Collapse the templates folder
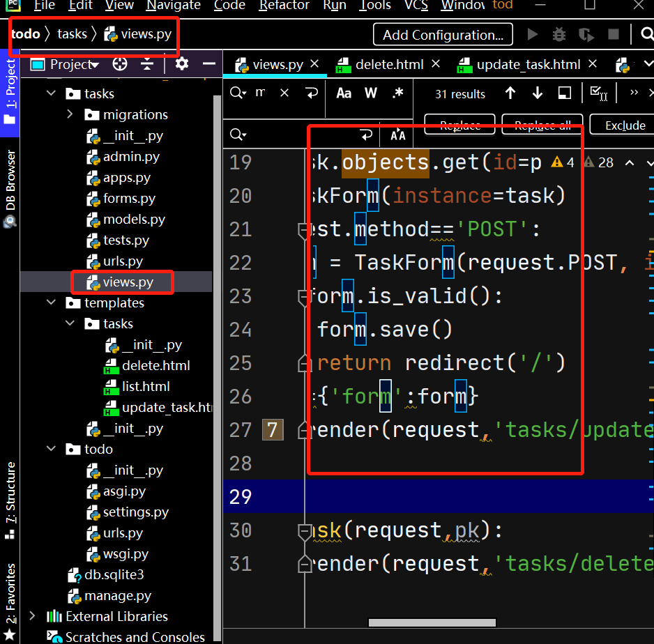This screenshot has height=644, width=654. [52, 302]
